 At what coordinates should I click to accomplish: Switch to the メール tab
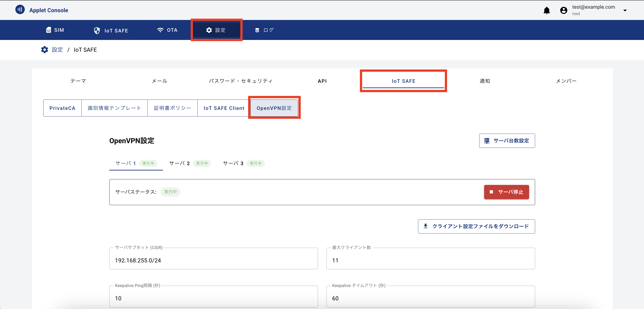159,81
